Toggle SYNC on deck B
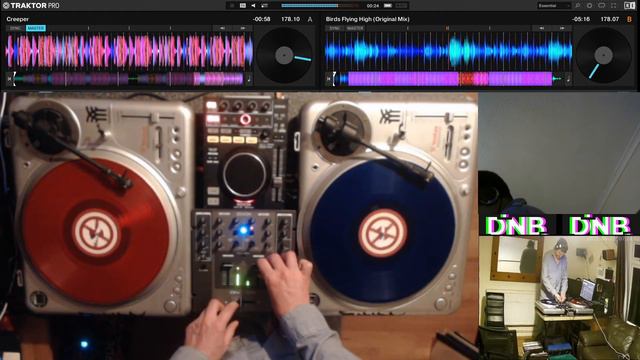 pos(335,28)
